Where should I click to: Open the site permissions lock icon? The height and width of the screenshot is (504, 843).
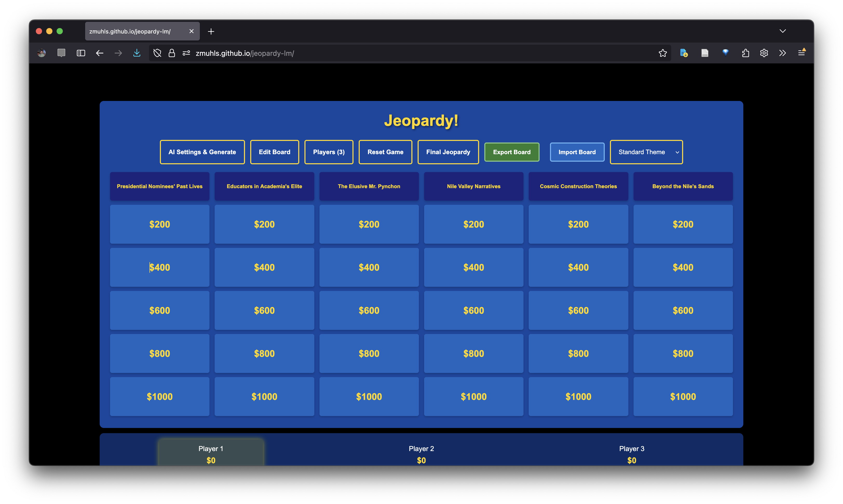pos(172,53)
